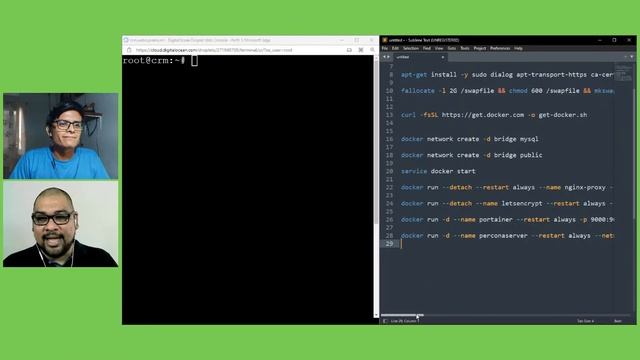Open the Goto menu in Sublime Text

(451, 48)
